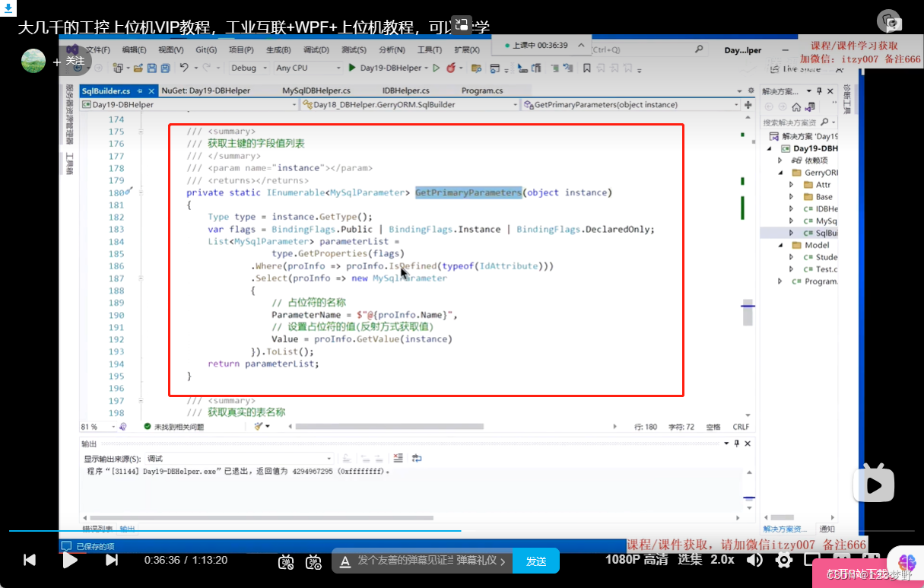Open the GetPrimaryParameters member dropdown
The image size is (924, 588).
click(x=632, y=104)
